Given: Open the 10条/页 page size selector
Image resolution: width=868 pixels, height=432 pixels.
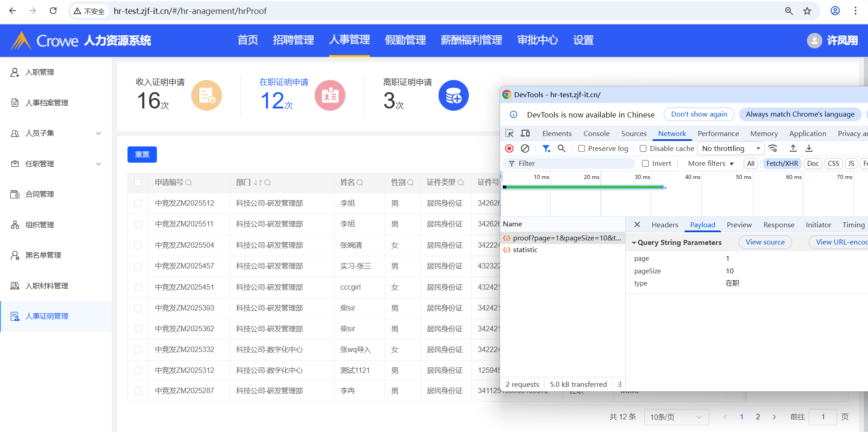Looking at the screenshot, I should [676, 417].
